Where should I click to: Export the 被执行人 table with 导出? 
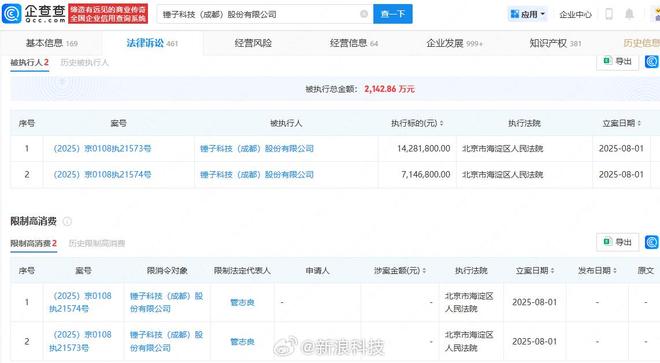[617, 61]
